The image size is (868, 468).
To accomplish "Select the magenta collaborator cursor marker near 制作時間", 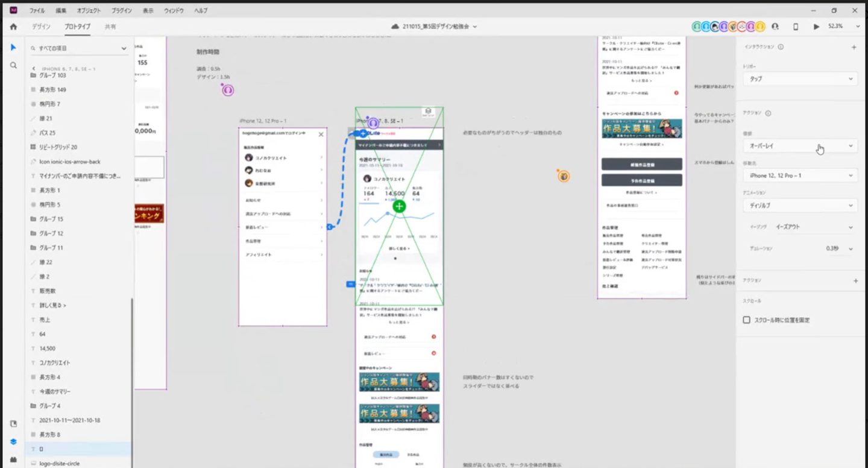I will (227, 90).
